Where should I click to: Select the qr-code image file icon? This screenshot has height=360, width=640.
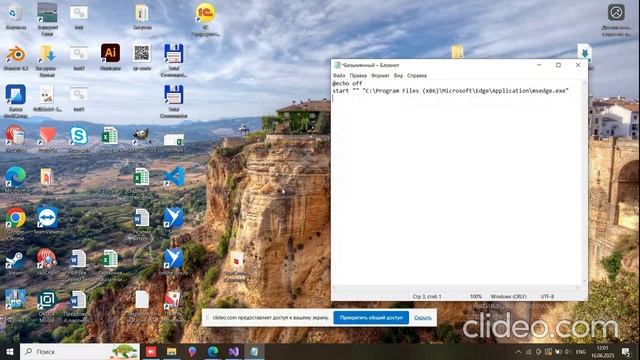tap(142, 58)
